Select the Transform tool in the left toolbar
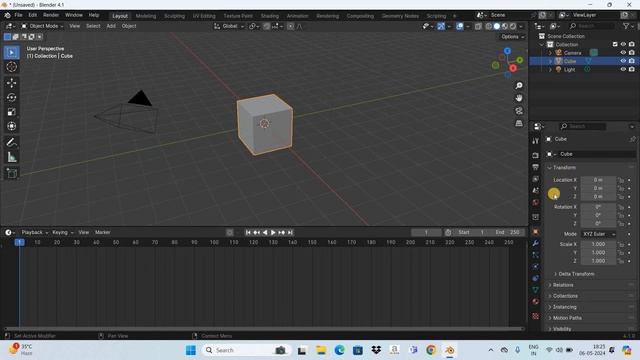This screenshot has width=640, height=360. coord(11,126)
